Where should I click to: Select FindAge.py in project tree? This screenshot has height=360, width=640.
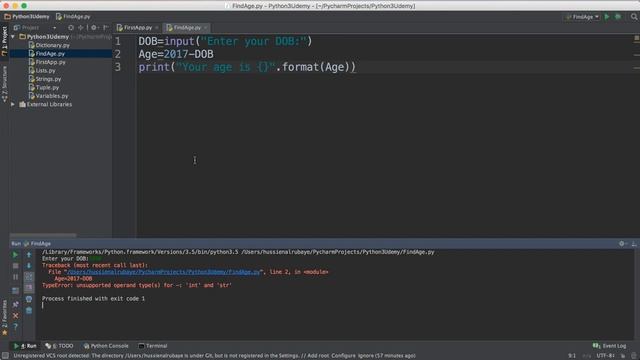coord(46,53)
